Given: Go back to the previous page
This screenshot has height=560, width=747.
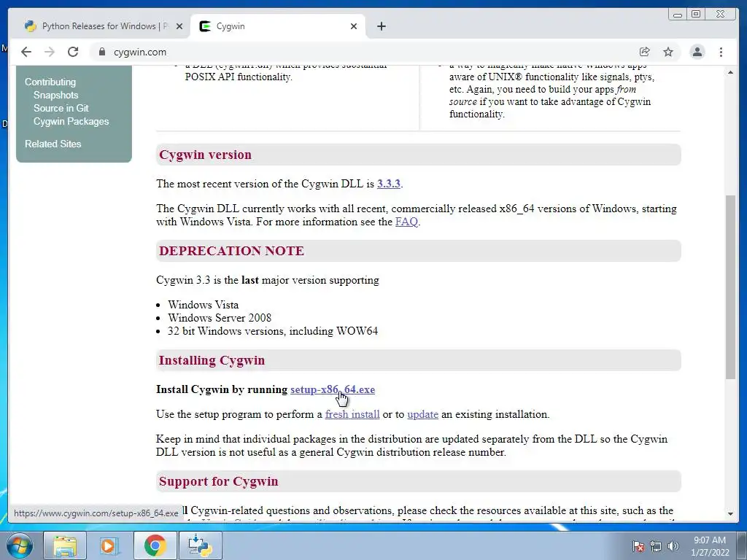Looking at the screenshot, I should (26, 52).
